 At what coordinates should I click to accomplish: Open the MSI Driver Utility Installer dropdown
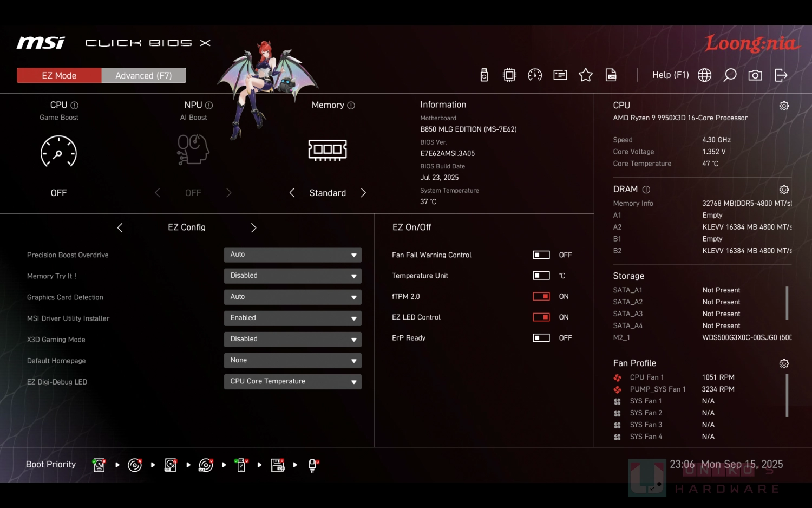pyautogui.click(x=293, y=318)
